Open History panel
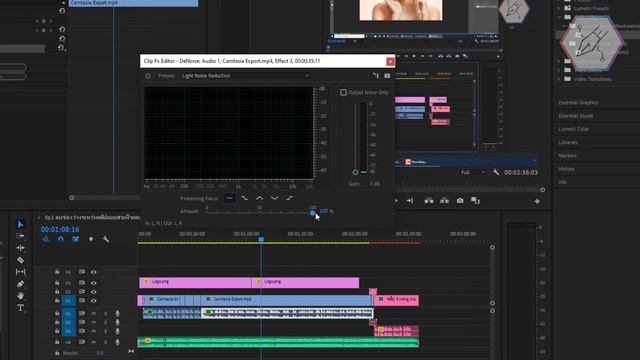 pyautogui.click(x=566, y=169)
